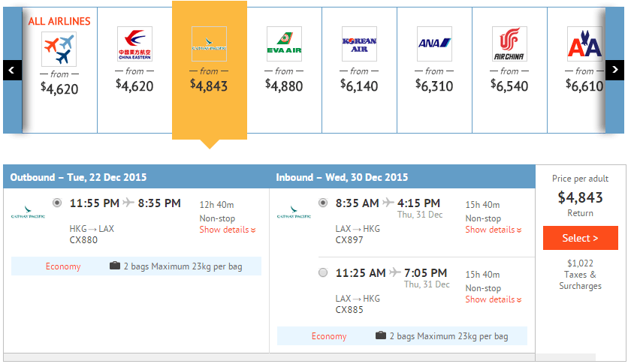Click the Economy link under outbound flight

(63, 266)
